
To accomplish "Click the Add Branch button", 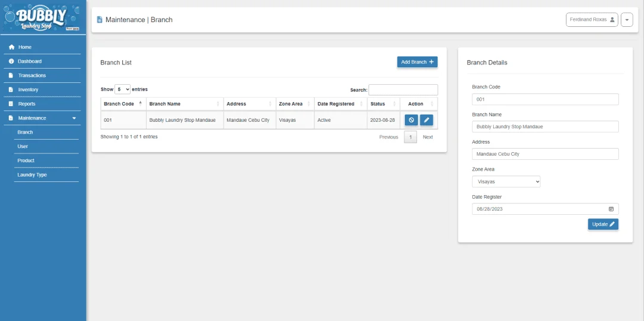I will coord(417,62).
